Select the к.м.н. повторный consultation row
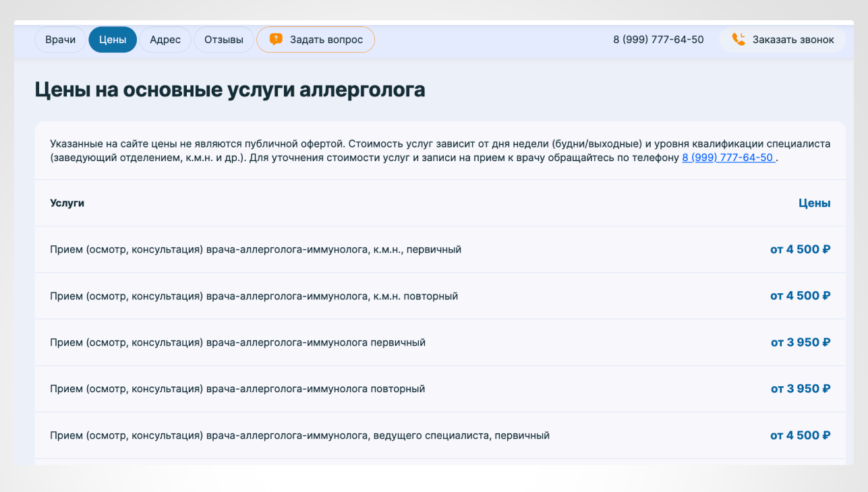This screenshot has width=868, height=492. click(x=254, y=296)
